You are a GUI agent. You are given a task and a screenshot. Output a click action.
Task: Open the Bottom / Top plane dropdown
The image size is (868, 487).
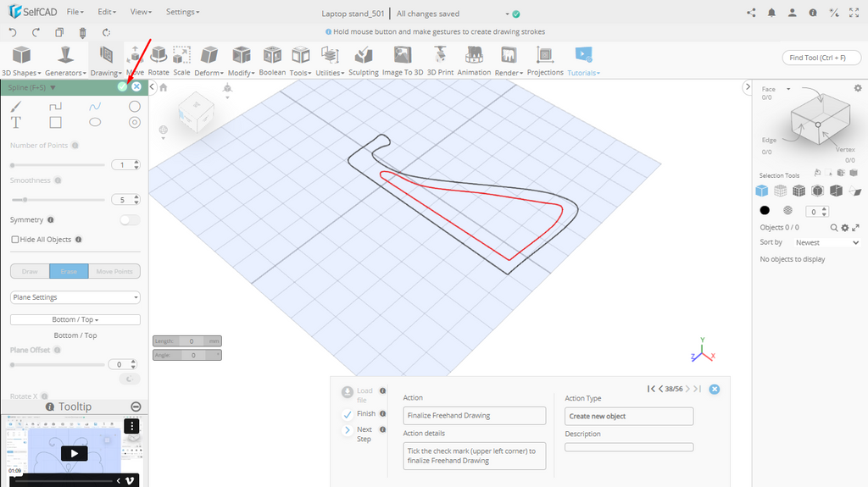click(75, 319)
